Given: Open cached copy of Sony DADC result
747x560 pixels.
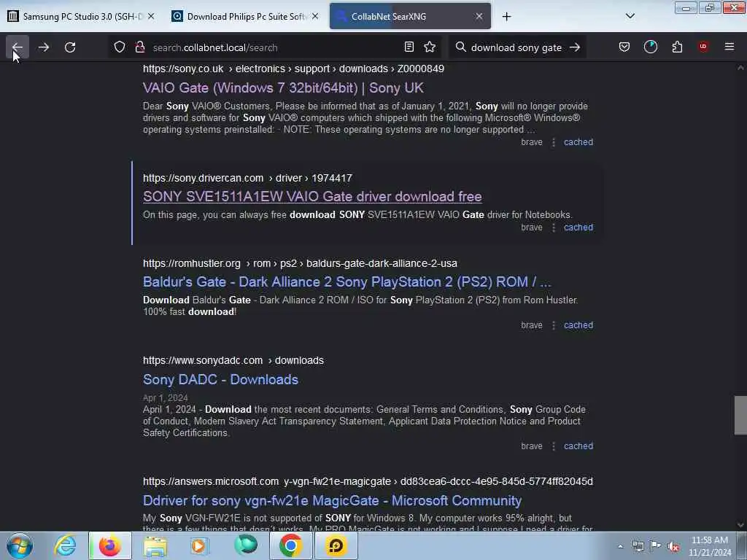Looking at the screenshot, I should point(578,446).
